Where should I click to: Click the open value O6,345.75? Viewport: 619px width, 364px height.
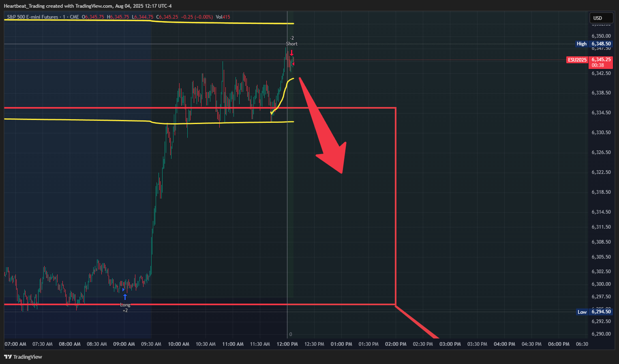coord(93,17)
